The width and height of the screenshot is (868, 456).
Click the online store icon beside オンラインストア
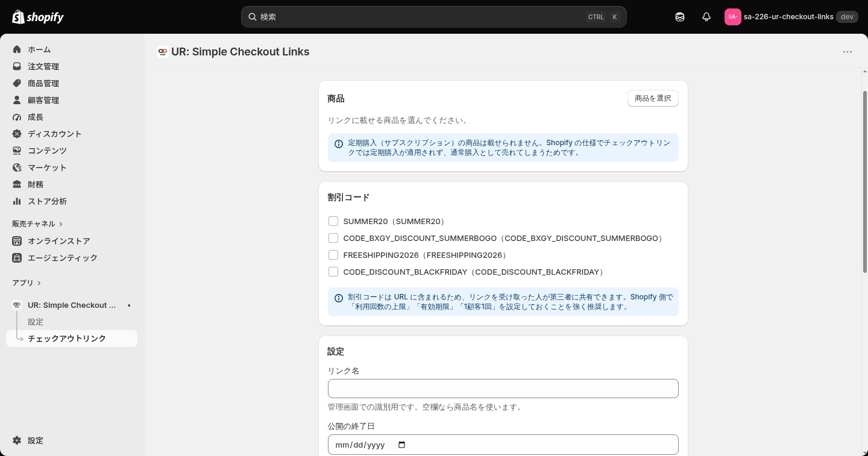(17, 241)
